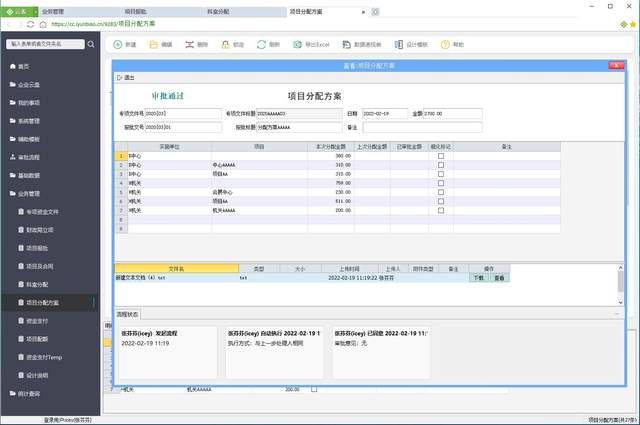Tick the checkbox in background window's bottom row

tap(314, 389)
